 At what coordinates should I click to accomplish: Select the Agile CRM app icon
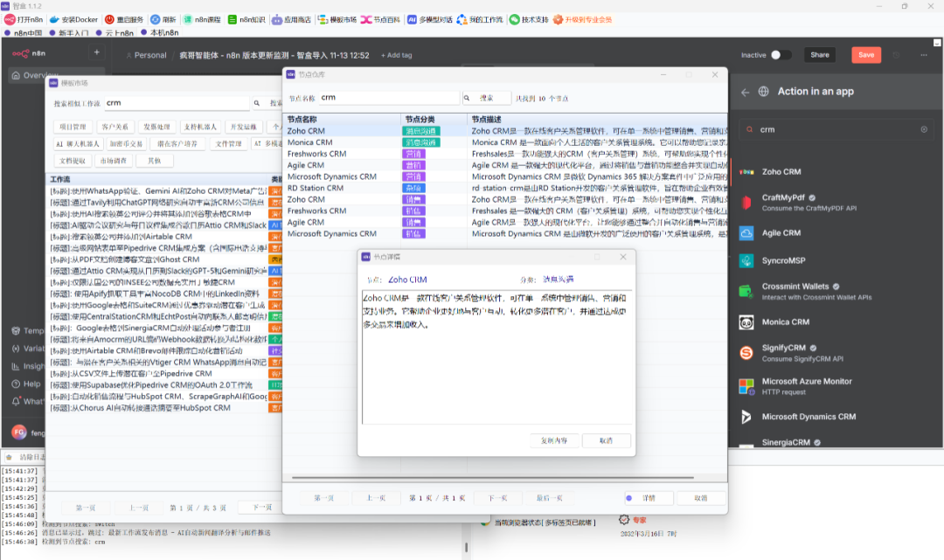(x=746, y=233)
